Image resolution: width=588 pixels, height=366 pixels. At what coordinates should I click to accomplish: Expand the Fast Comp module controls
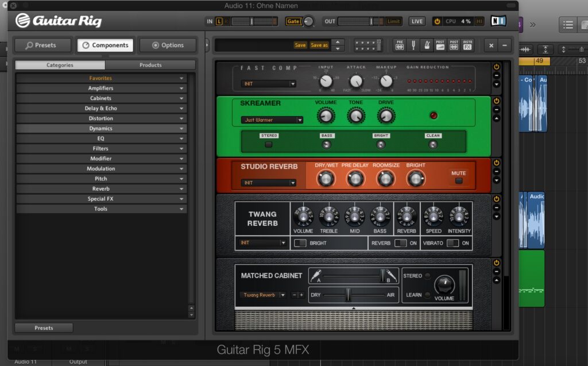[497, 84]
